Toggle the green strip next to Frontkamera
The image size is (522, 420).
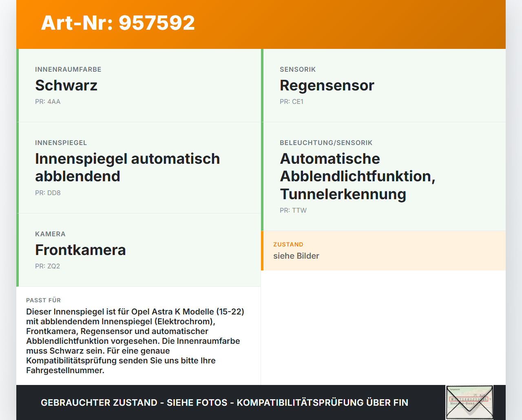pyautogui.click(x=17, y=250)
